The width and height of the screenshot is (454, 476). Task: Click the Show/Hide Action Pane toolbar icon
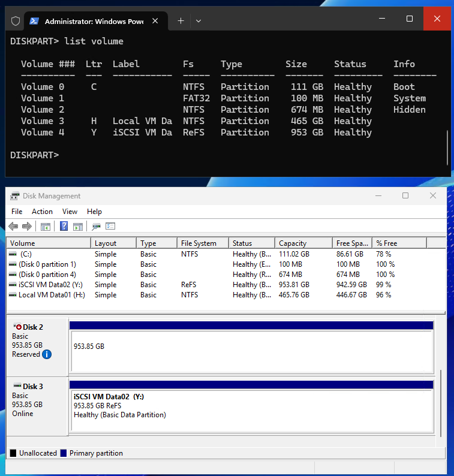click(78, 227)
